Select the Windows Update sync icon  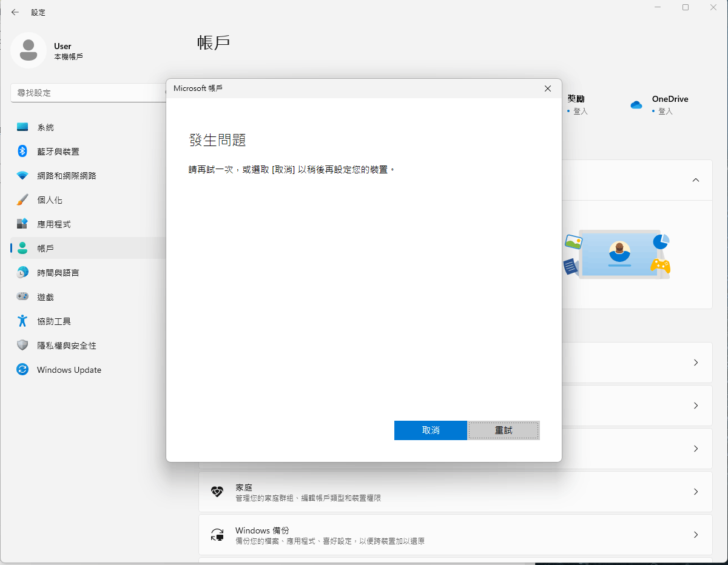pyautogui.click(x=22, y=370)
